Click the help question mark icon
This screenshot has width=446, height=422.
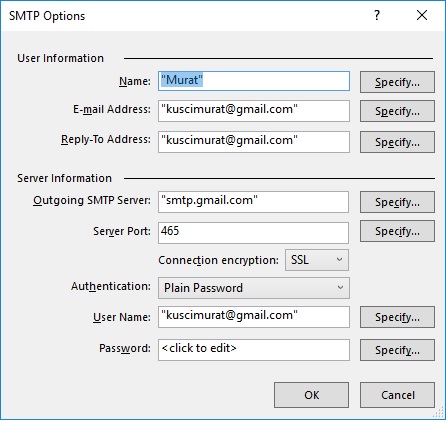[x=377, y=15]
